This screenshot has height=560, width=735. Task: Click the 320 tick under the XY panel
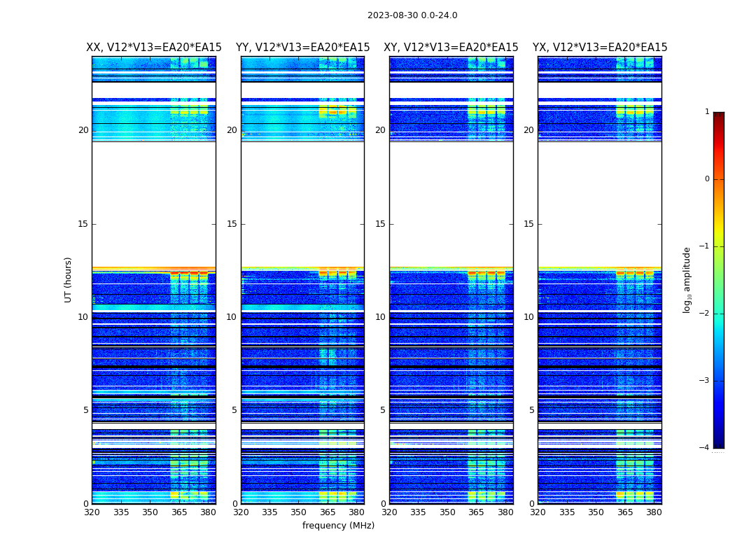[390, 512]
